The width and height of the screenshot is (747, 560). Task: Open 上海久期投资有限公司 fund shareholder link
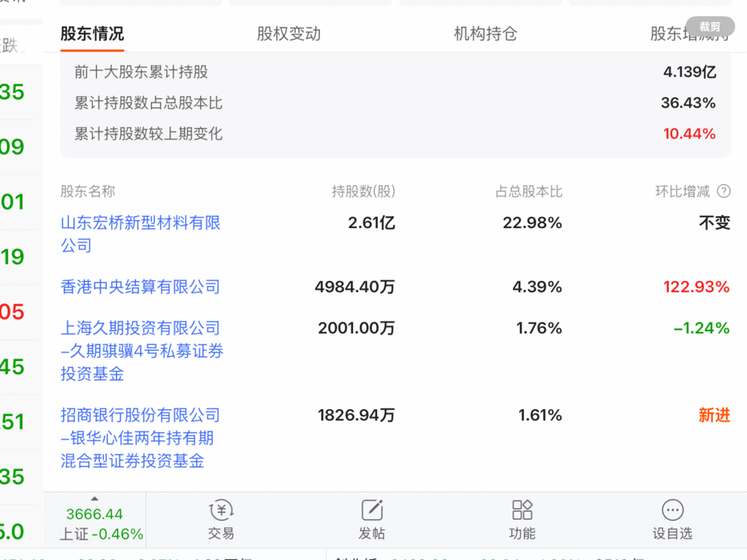(x=142, y=351)
